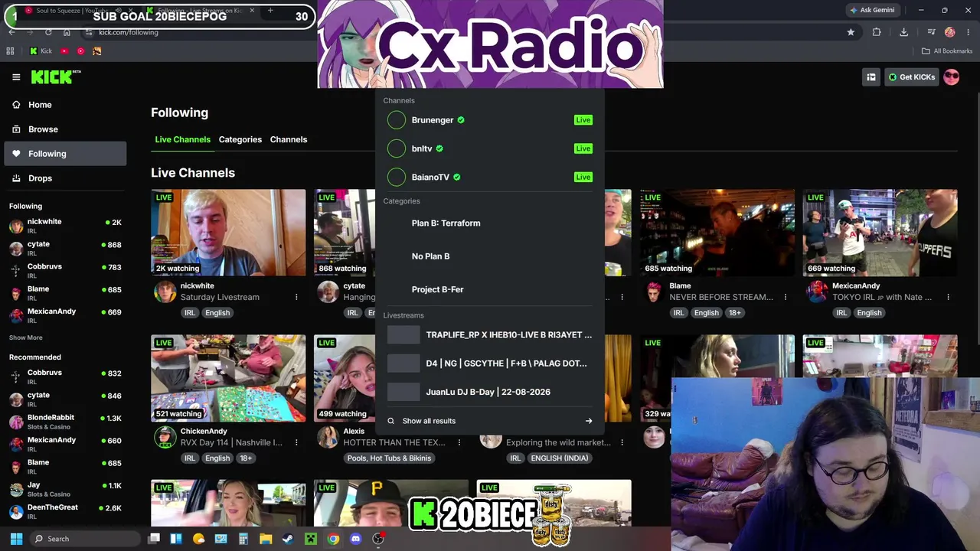Open Chrome three-dot menu
Viewport: 980px width, 551px height.
click(969, 32)
